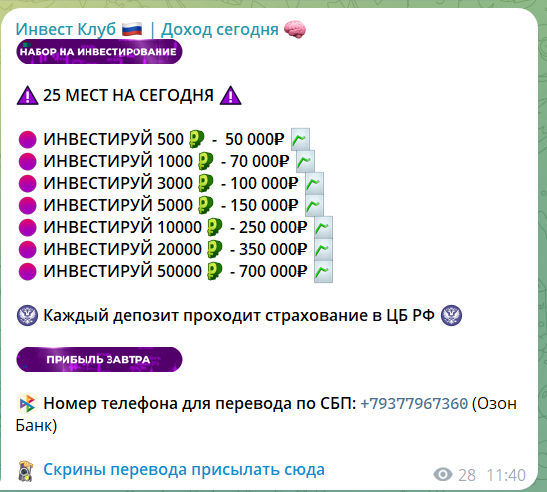547x492 pixels.
Task: Click text 'Номер телефона для перевода по СБП:'
Action: tap(200, 404)
